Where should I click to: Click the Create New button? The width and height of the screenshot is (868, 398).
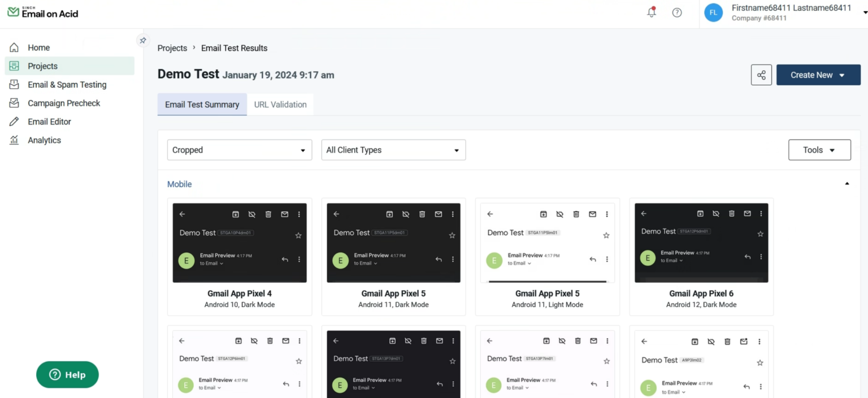coord(818,75)
